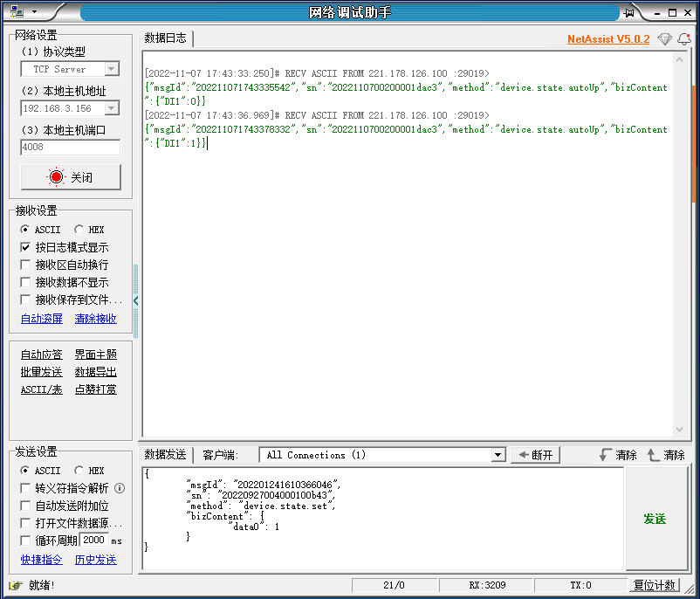Collapse the left panel with the chevron handle

[x=136, y=300]
